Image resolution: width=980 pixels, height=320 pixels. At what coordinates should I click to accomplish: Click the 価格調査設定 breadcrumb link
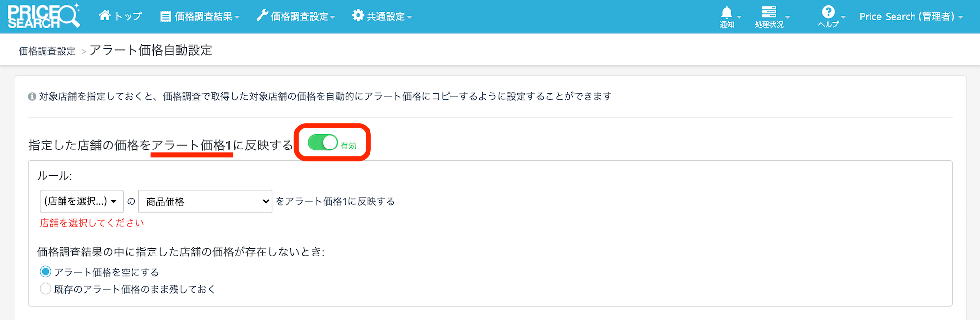47,51
